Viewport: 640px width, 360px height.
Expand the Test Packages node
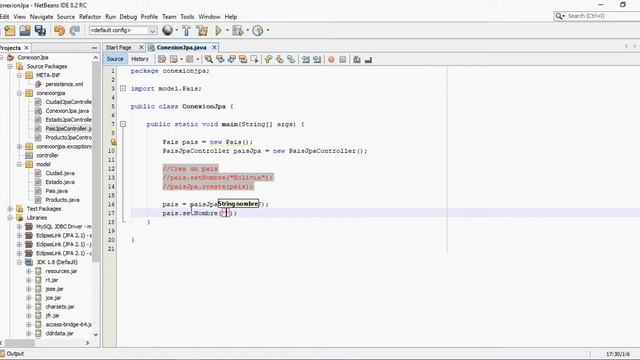pyautogui.click(x=10, y=209)
